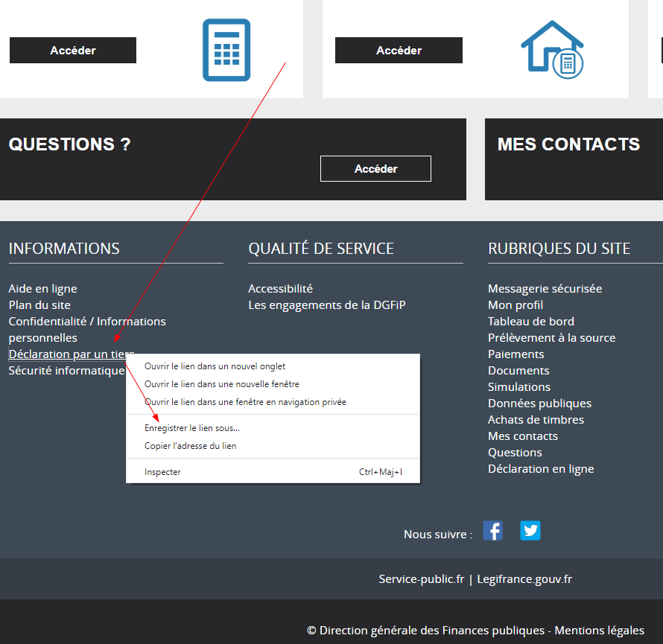The width and height of the screenshot is (663, 644).
Task: Open link in private navigation window
Action: coord(245,402)
